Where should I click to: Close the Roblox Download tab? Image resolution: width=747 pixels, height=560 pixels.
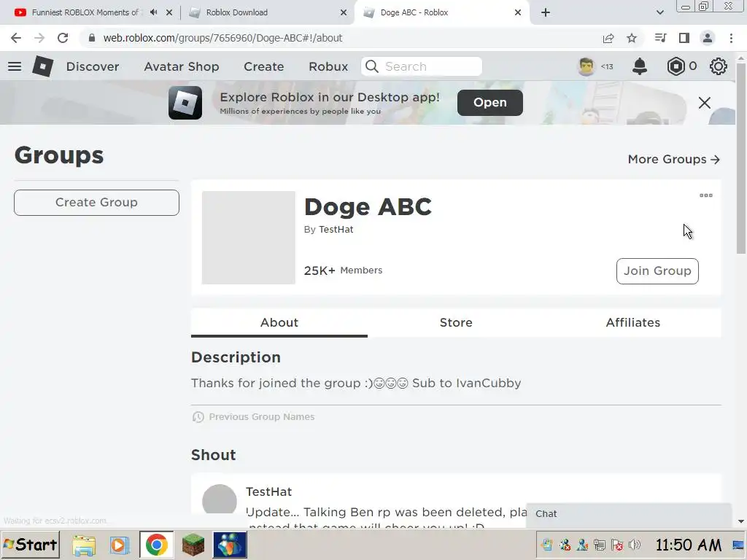click(344, 12)
